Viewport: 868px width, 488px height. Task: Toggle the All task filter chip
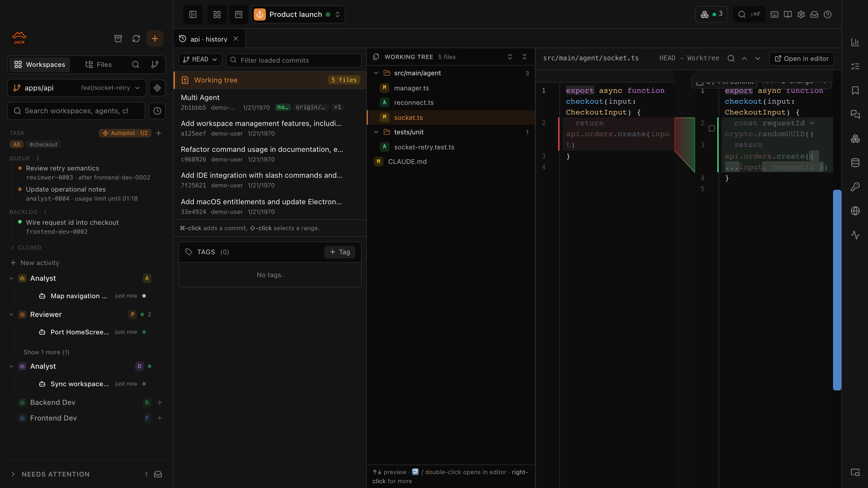coord(17,145)
